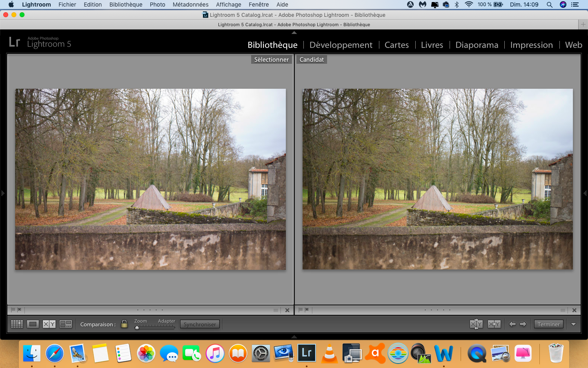Expand the left side panel
The height and width of the screenshot is (368, 588).
click(x=2, y=193)
